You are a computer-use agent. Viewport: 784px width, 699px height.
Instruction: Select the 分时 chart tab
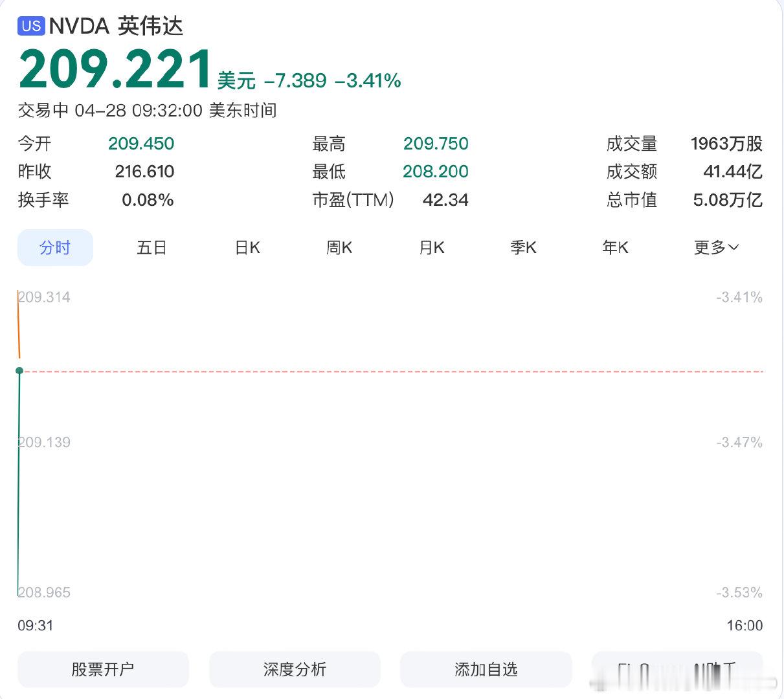pos(55,247)
